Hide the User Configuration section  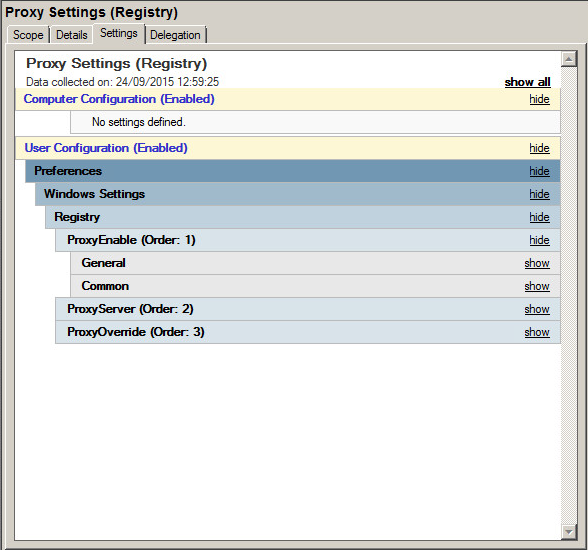pos(539,148)
